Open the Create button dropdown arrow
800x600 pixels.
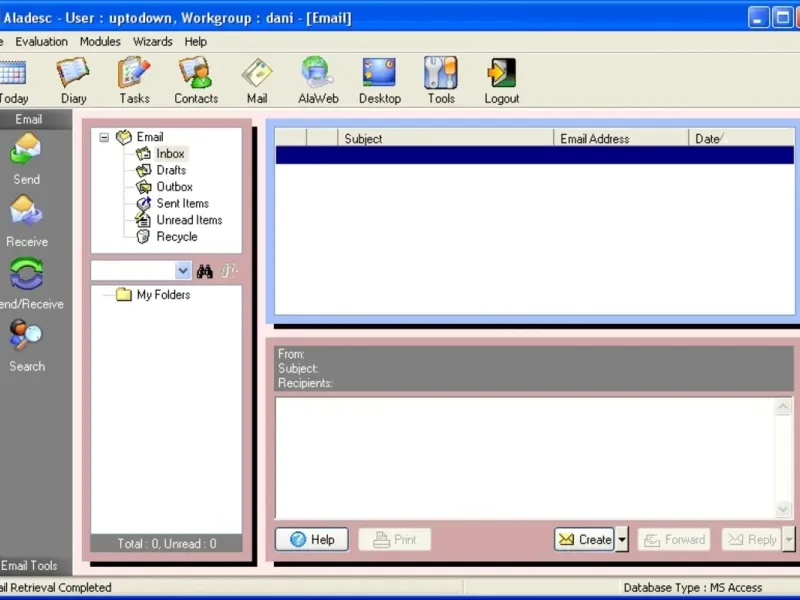622,539
